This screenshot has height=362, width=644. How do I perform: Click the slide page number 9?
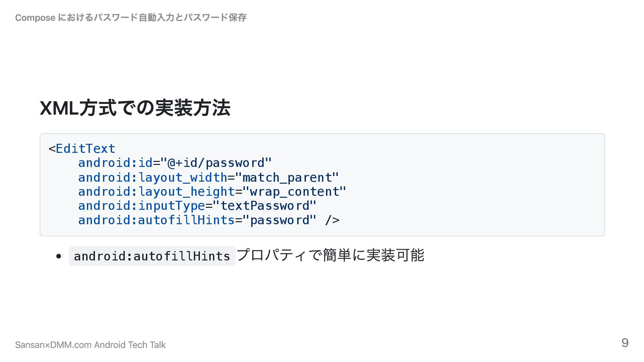tap(625, 343)
